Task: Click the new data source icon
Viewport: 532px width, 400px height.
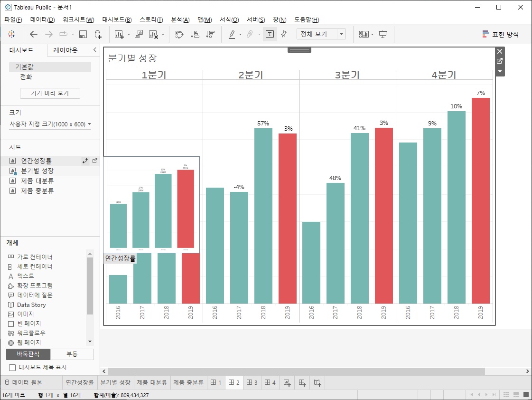Action: pyautogui.click(x=98, y=34)
